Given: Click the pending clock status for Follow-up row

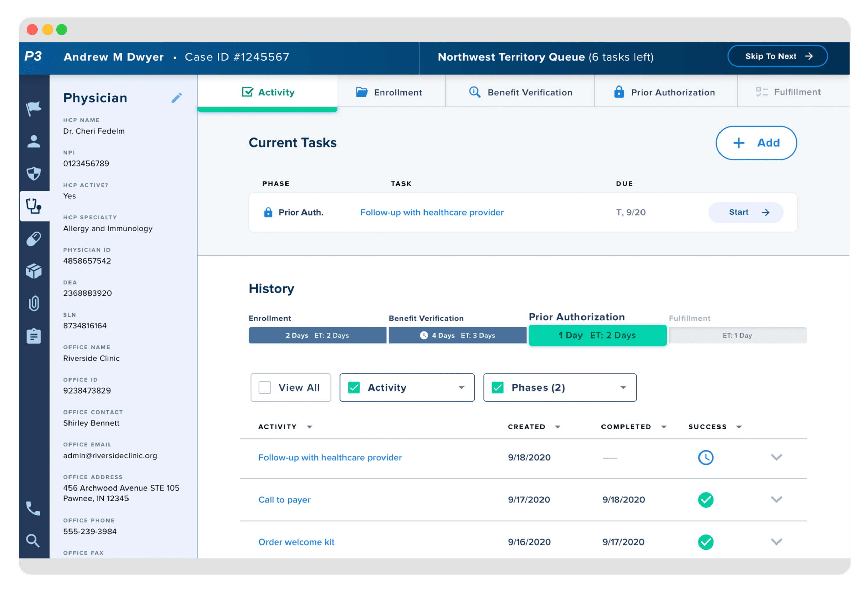Looking at the screenshot, I should (706, 457).
